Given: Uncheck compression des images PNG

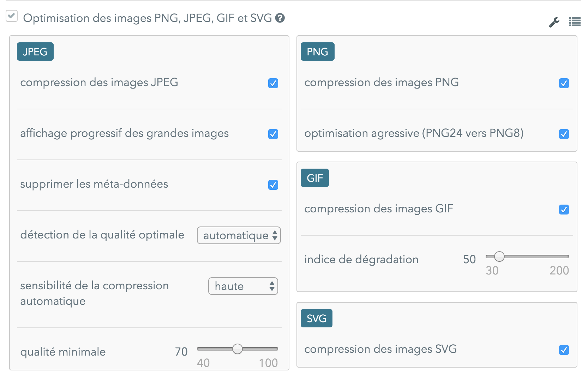Looking at the screenshot, I should [564, 83].
